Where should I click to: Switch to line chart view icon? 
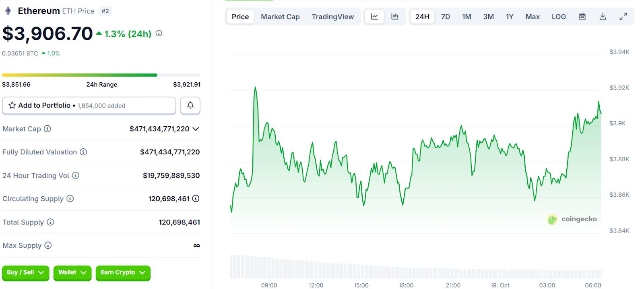(x=374, y=17)
